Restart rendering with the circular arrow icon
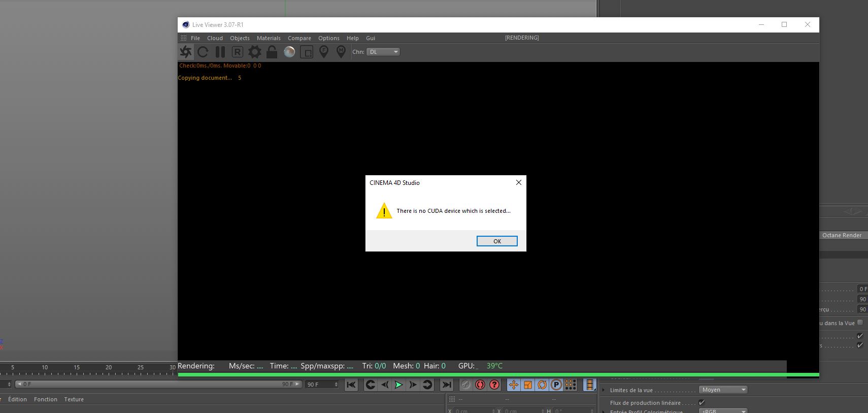Viewport: 868px width, 413px height. click(x=203, y=52)
